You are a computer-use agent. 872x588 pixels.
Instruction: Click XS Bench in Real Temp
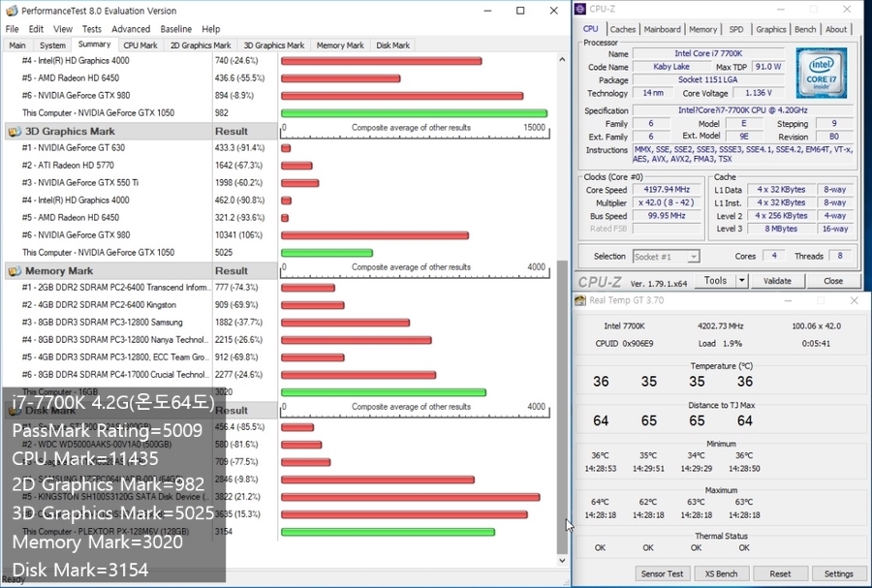point(721,573)
